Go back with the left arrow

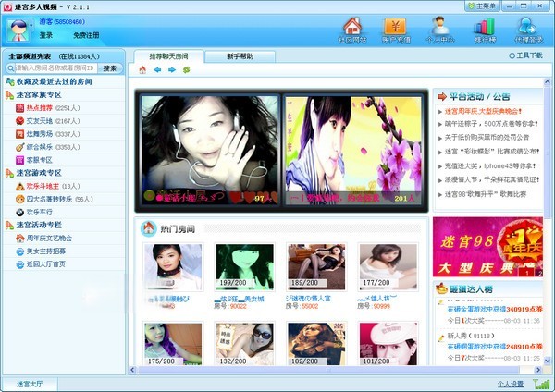[157, 70]
